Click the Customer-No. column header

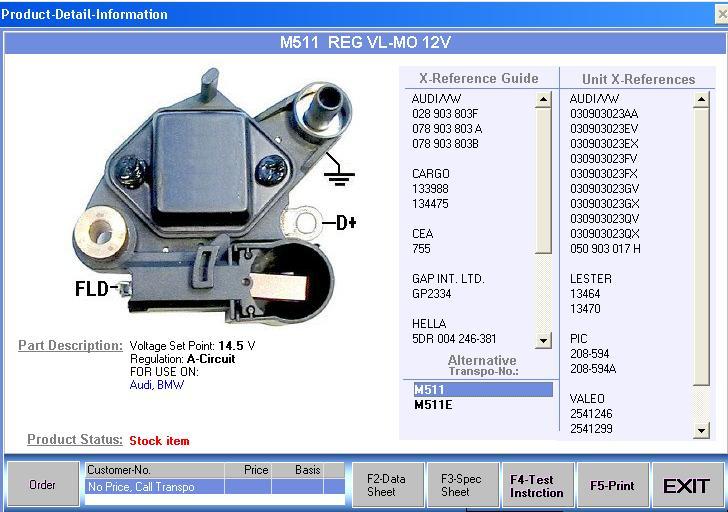[x=155, y=470]
